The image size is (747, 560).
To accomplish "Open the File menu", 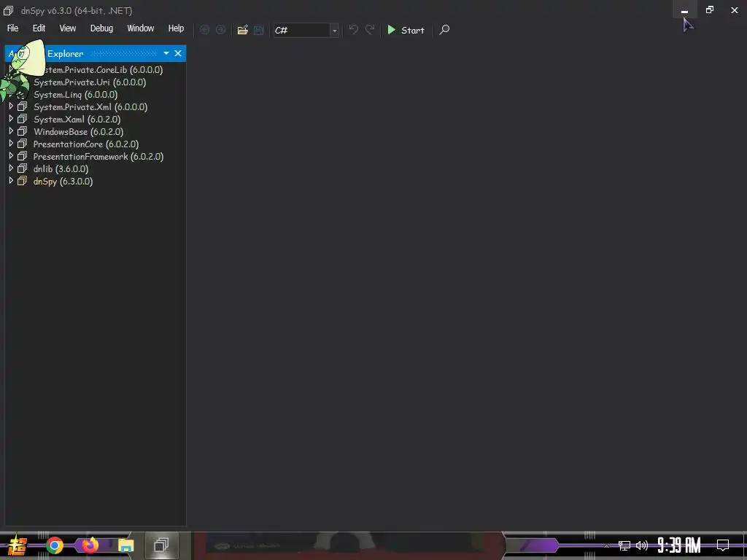I will [x=13, y=28].
